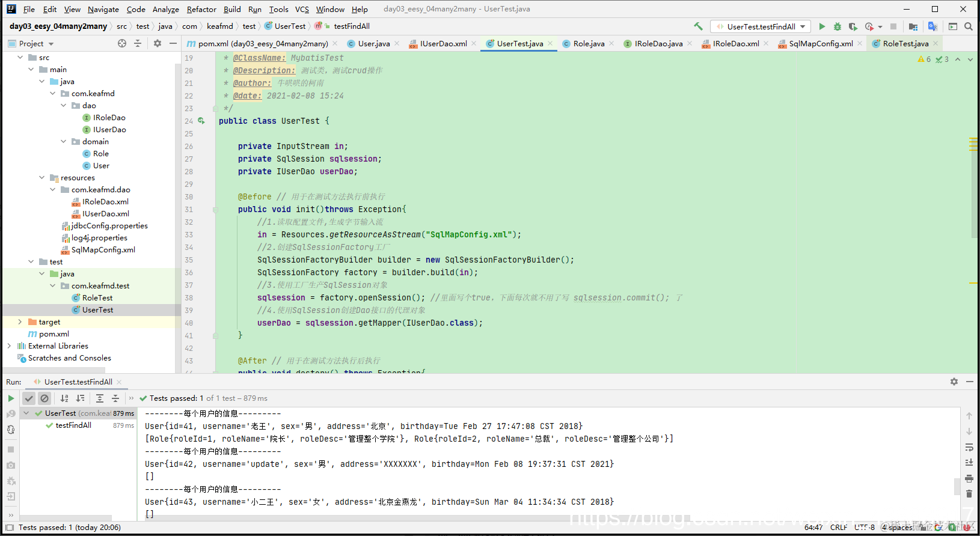This screenshot has width=980, height=536.
Task: Toggle tool window bars at status bar corner
Action: [x=9, y=528]
